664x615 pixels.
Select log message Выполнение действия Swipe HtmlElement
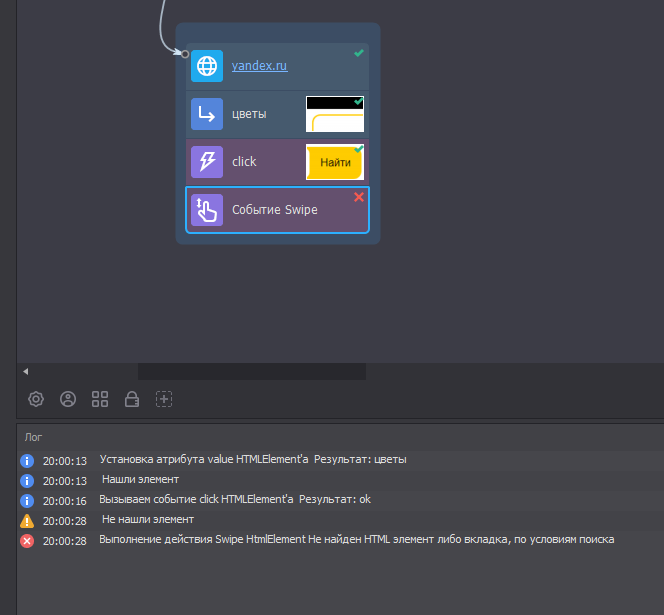click(x=357, y=539)
